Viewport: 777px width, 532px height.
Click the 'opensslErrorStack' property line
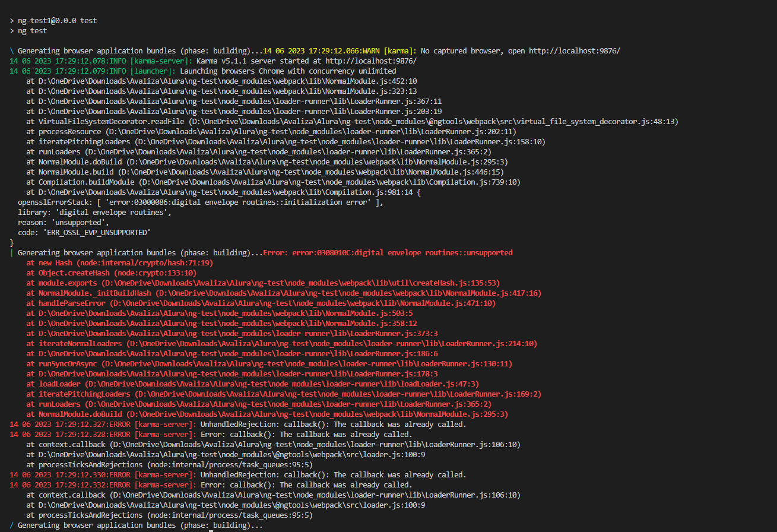coord(201,202)
